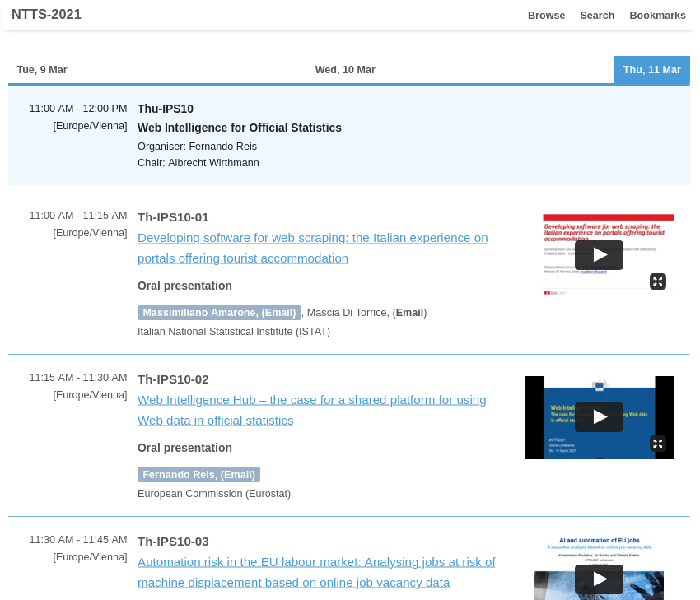
Task: Open the Th-IPS10-02 blue slide thumbnail
Action: pos(599,417)
